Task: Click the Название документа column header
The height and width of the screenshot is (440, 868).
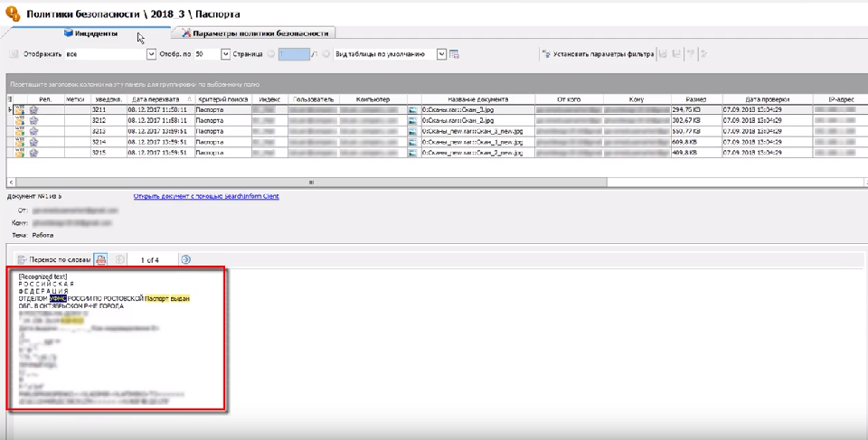Action: [477, 99]
